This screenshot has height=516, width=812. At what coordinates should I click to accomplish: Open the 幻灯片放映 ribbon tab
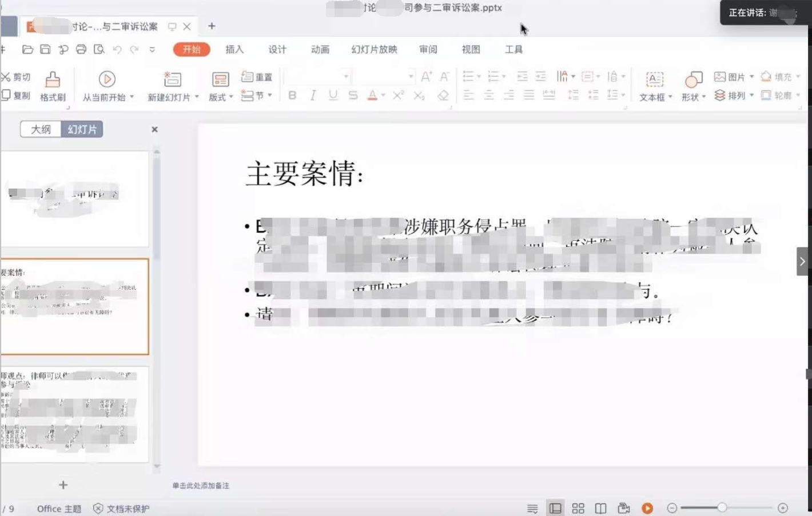(x=374, y=50)
